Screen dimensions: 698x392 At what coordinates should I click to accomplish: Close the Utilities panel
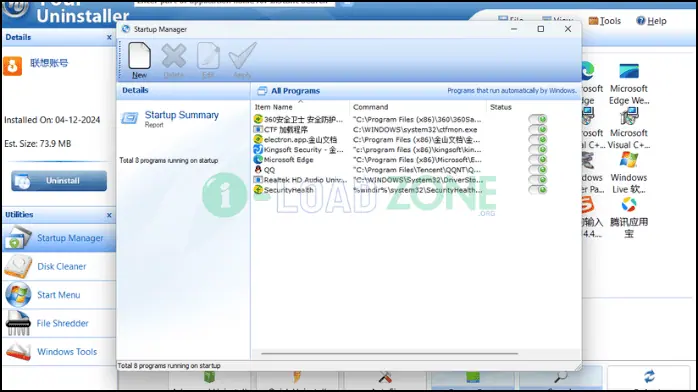coord(109,215)
